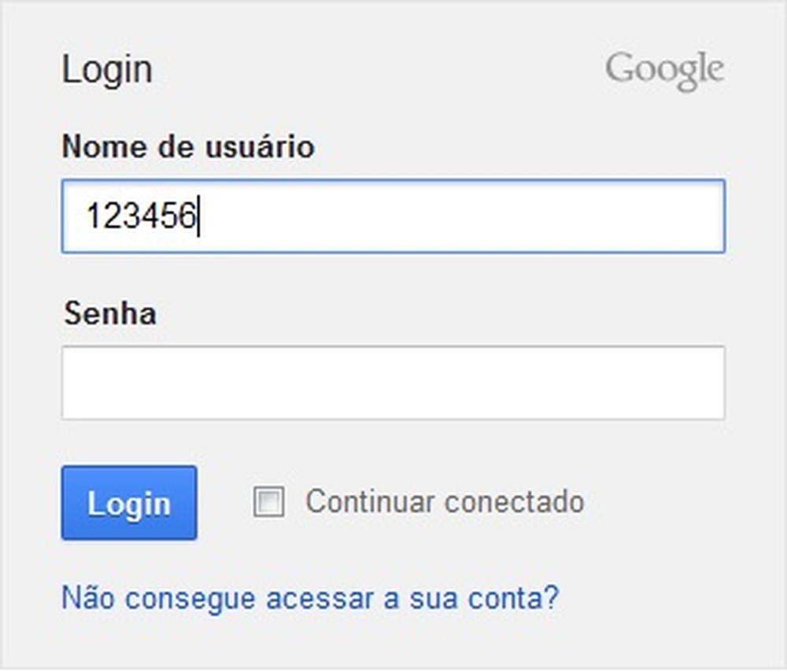The image size is (787, 672).
Task: Click the Google logo
Action: coord(664,71)
